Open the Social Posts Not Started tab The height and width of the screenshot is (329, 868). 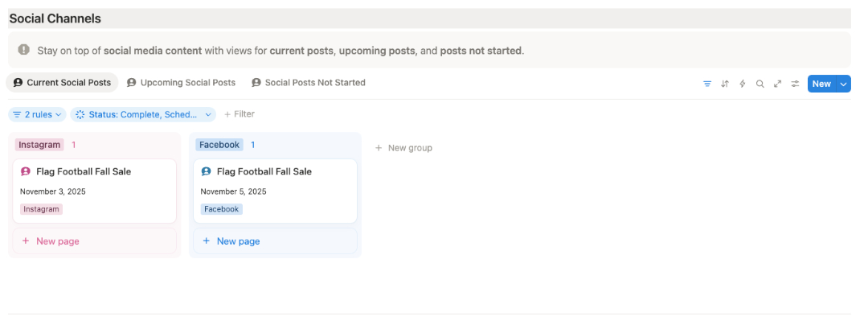click(x=308, y=83)
